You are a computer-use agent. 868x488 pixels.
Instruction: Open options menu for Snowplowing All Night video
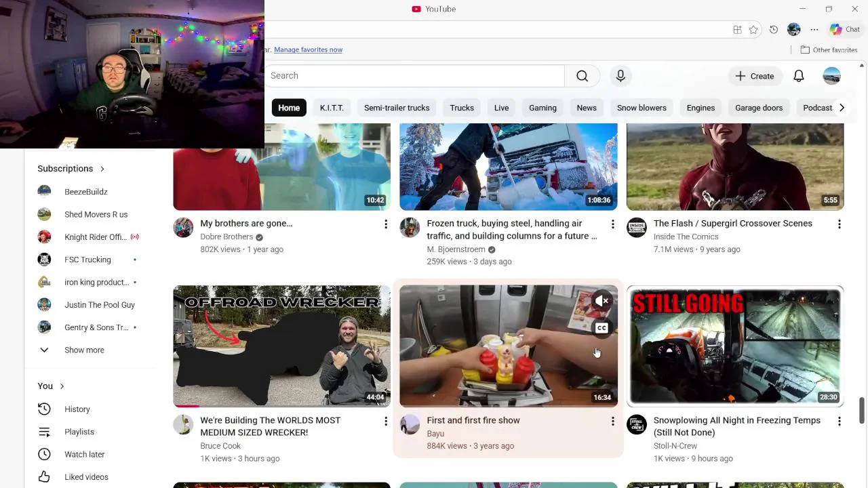(839, 422)
